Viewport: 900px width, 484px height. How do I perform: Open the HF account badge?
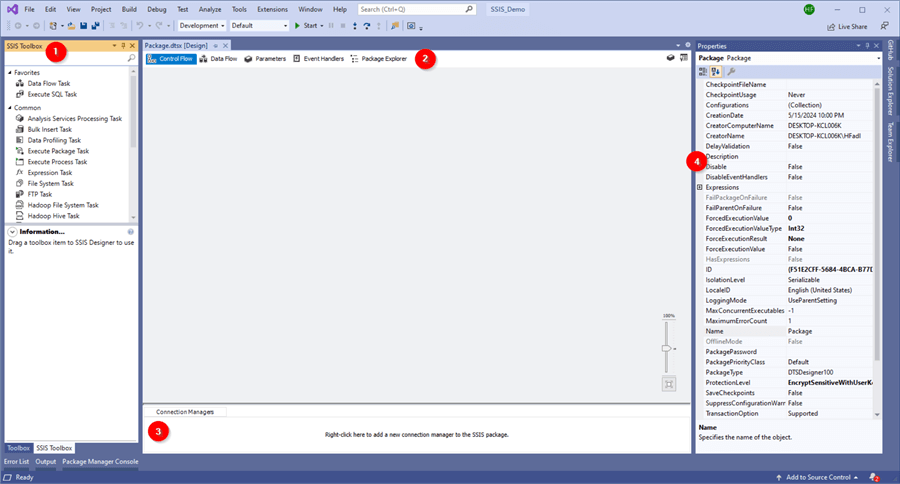click(809, 10)
